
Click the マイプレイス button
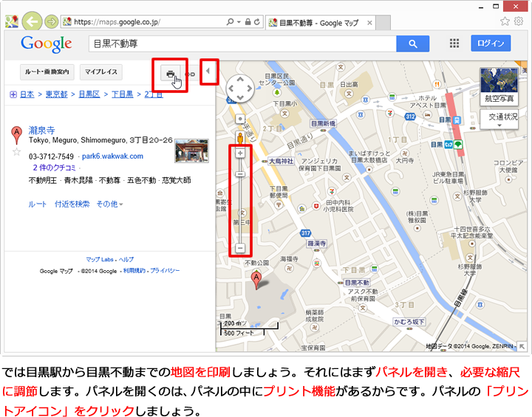click(100, 72)
